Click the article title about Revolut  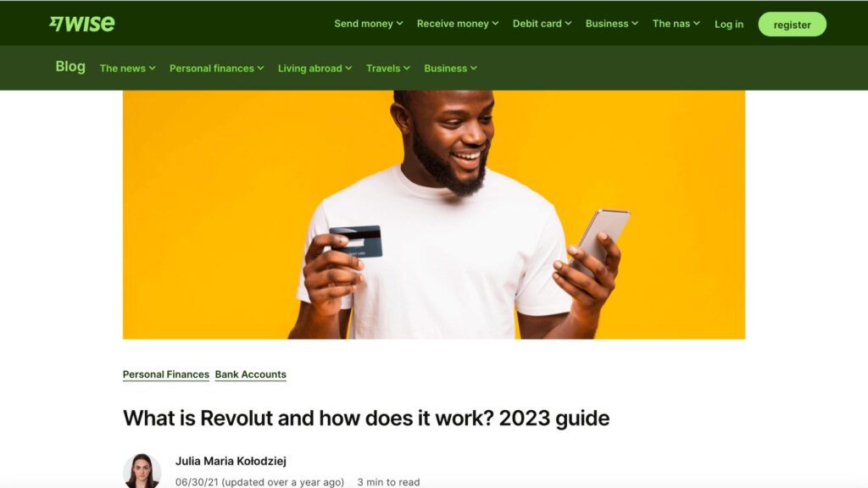click(x=366, y=419)
